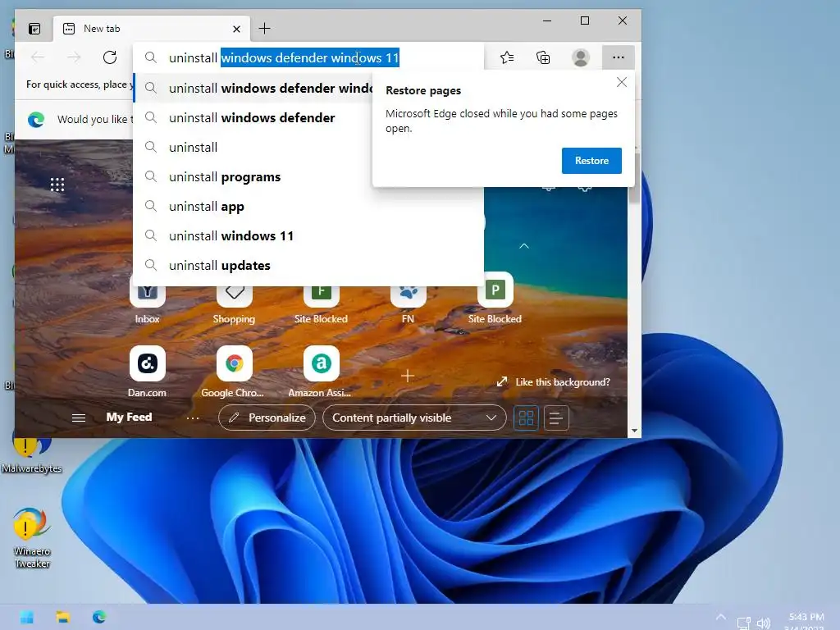Click the browser Back arrow
The width and height of the screenshot is (840, 630).
pos(38,57)
